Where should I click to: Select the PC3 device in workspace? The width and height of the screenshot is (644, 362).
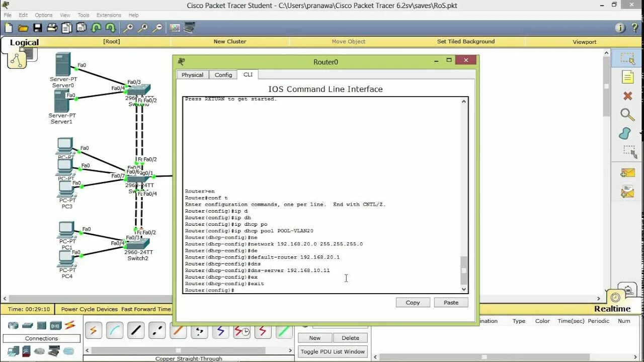pos(66,190)
